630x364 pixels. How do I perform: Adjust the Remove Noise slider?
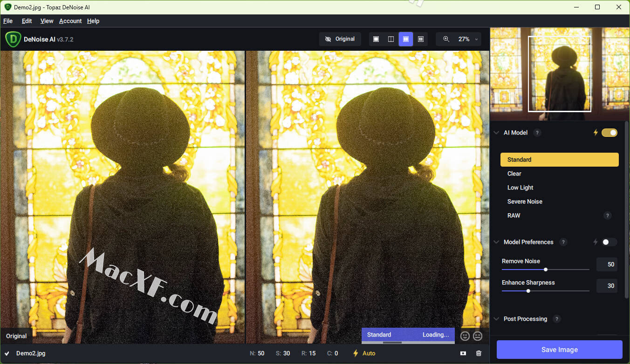coord(546,270)
